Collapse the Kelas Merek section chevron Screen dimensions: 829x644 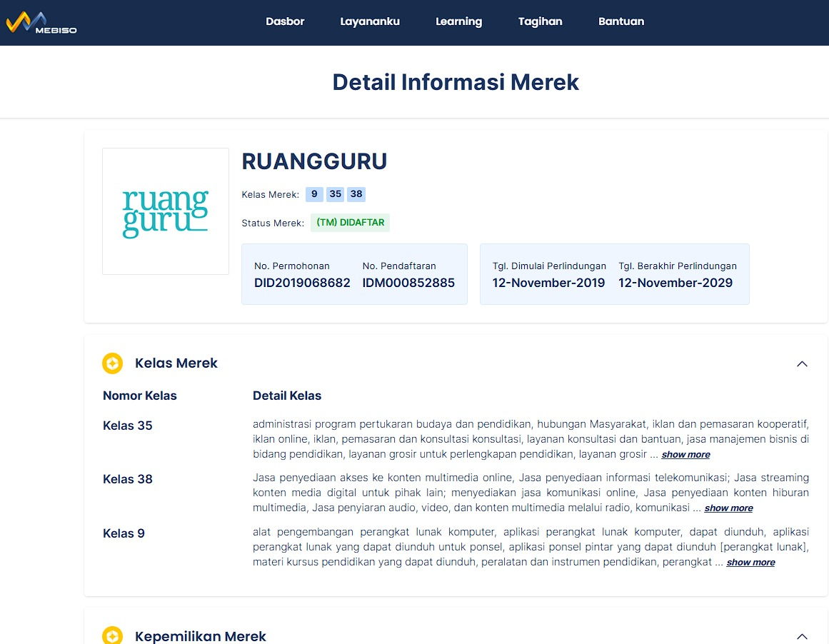click(x=802, y=364)
